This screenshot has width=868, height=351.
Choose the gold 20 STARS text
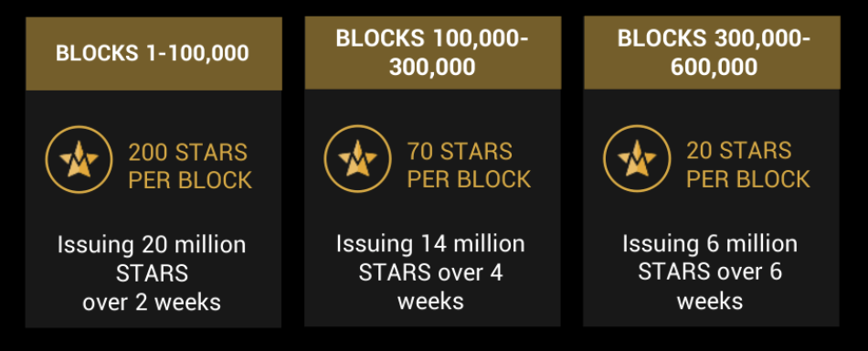739,151
